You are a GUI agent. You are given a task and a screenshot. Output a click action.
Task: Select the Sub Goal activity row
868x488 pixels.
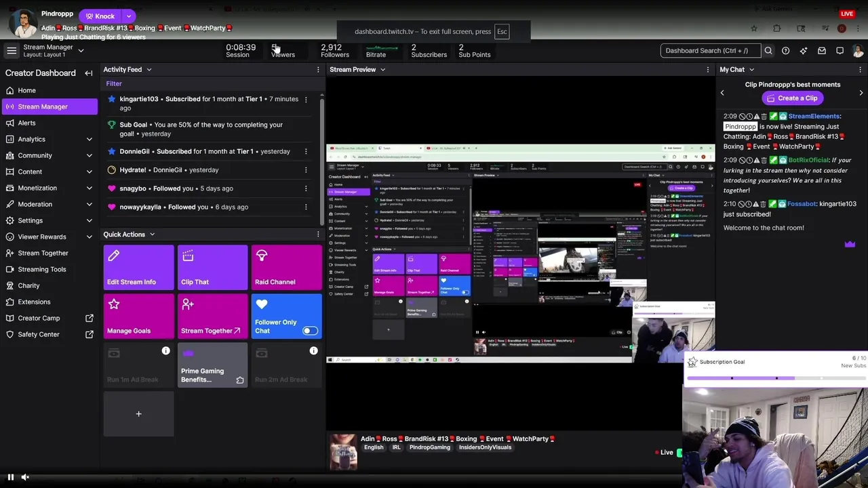click(209, 129)
